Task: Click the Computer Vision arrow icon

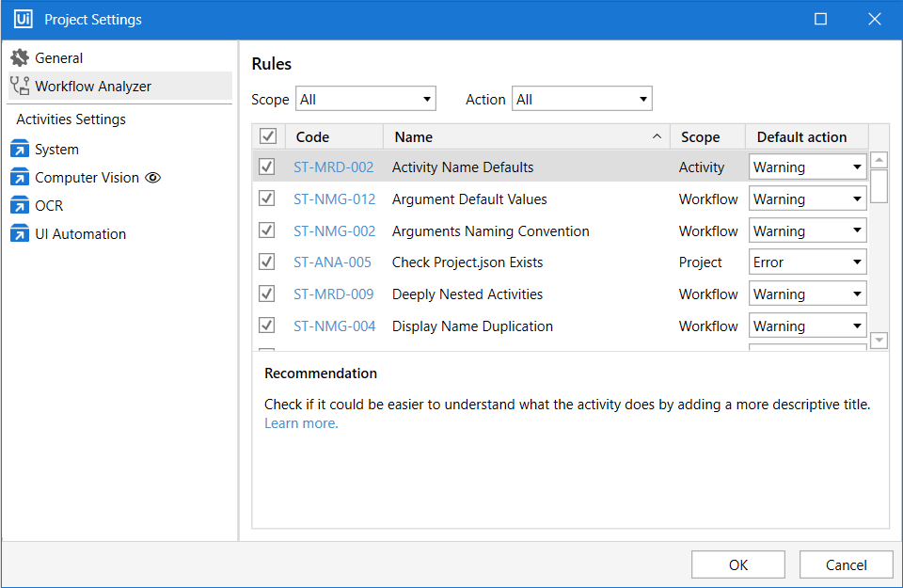Action: [x=20, y=178]
